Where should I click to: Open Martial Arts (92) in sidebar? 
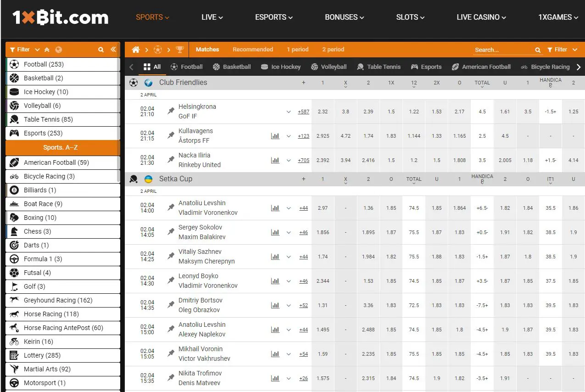(63, 369)
